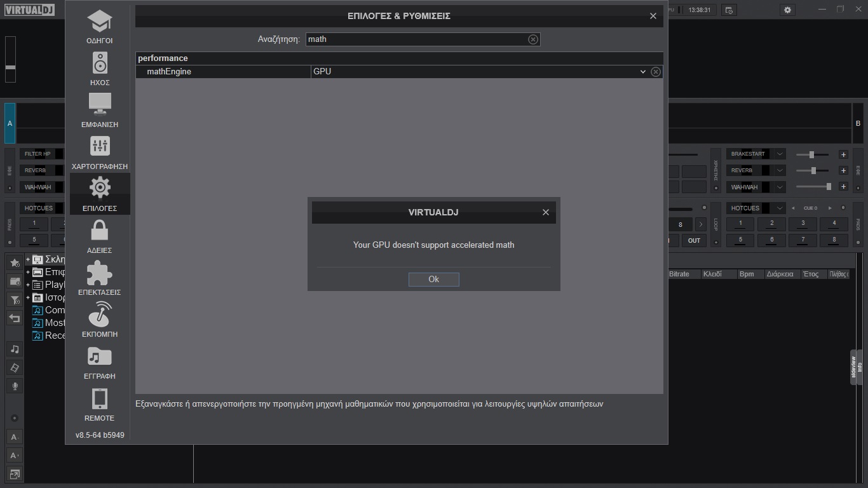Click the browser zoom icon at the sidebar bottom

point(15,474)
